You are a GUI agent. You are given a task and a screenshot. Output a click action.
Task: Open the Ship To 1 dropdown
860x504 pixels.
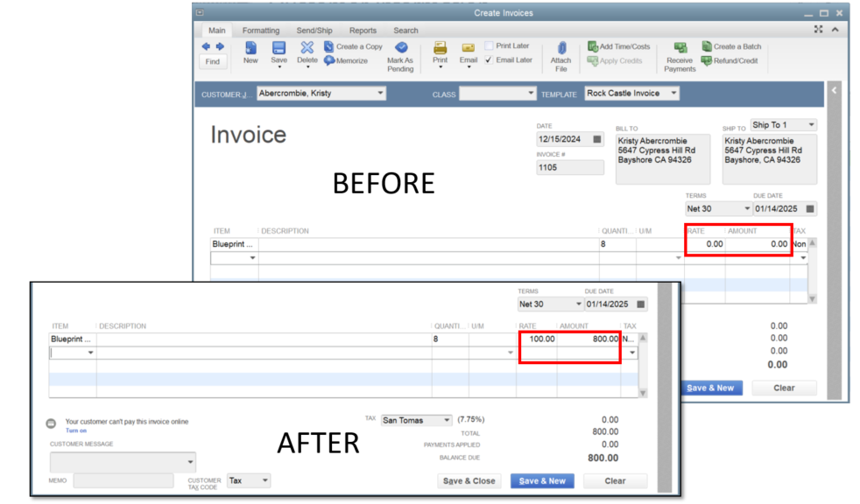point(811,125)
